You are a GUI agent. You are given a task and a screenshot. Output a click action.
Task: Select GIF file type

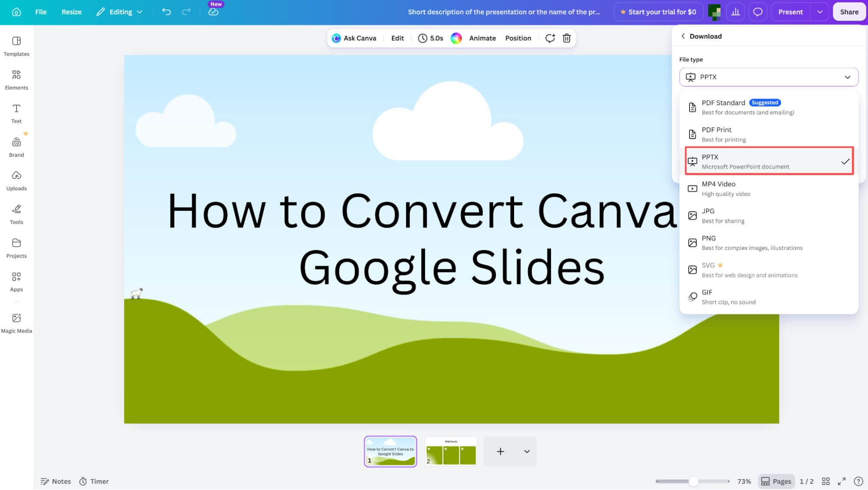point(769,297)
